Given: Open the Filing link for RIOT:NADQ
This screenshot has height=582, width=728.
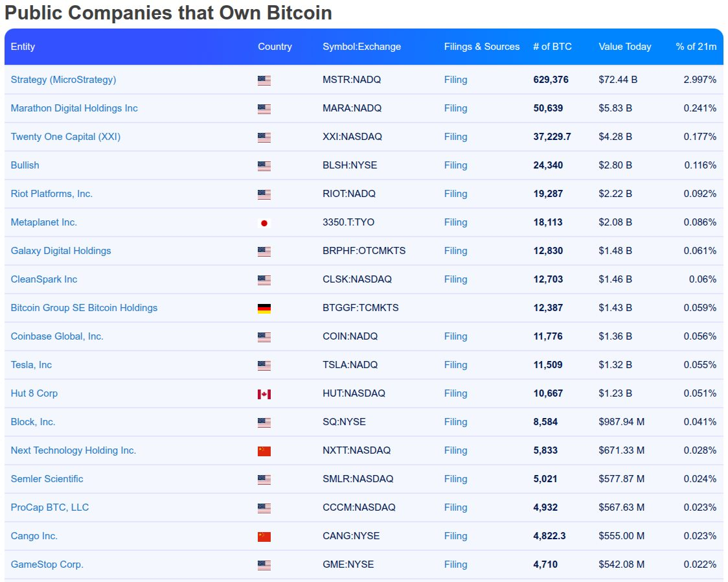Looking at the screenshot, I should click(455, 194).
